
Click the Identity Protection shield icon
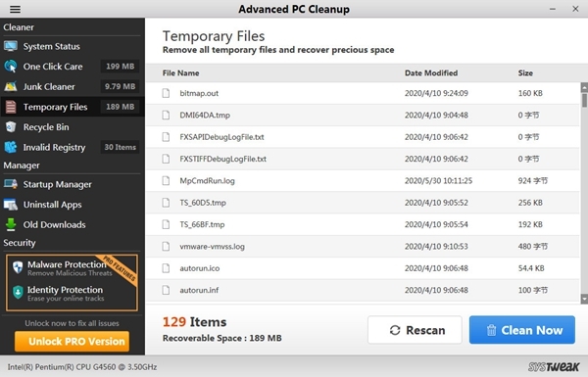point(18,293)
